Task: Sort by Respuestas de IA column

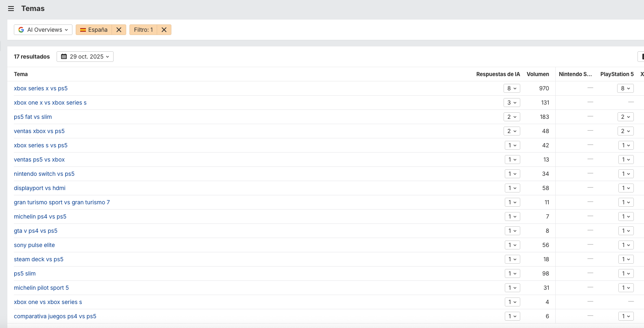Action: [498, 74]
